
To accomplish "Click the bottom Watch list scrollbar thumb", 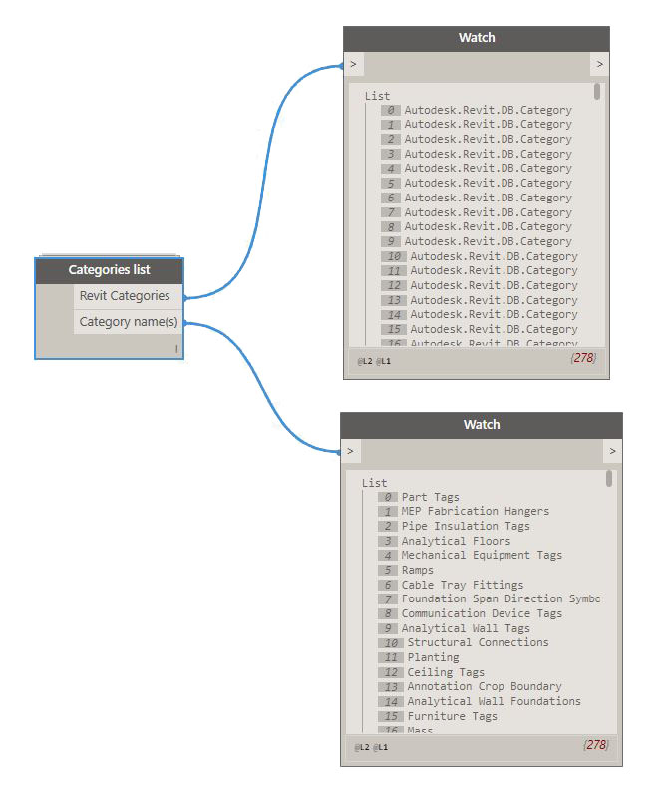I will click(x=609, y=479).
